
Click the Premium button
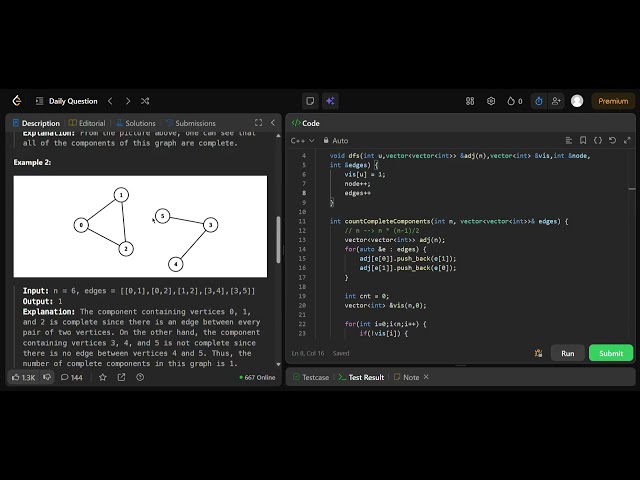(613, 101)
